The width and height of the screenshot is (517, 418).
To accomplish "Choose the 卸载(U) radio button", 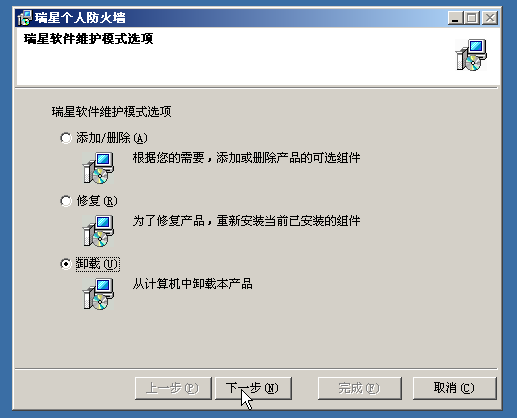I will pyautogui.click(x=66, y=264).
